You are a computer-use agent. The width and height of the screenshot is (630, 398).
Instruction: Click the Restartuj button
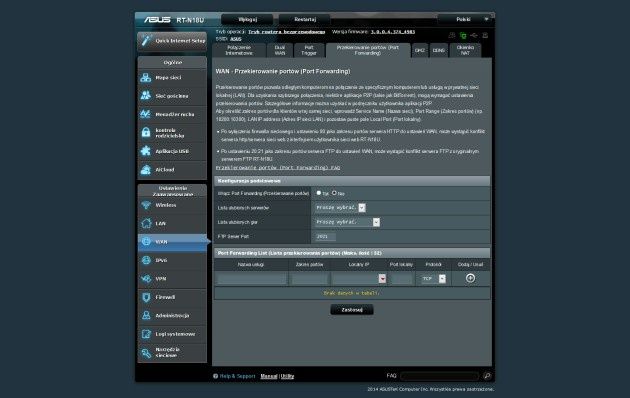click(x=305, y=19)
